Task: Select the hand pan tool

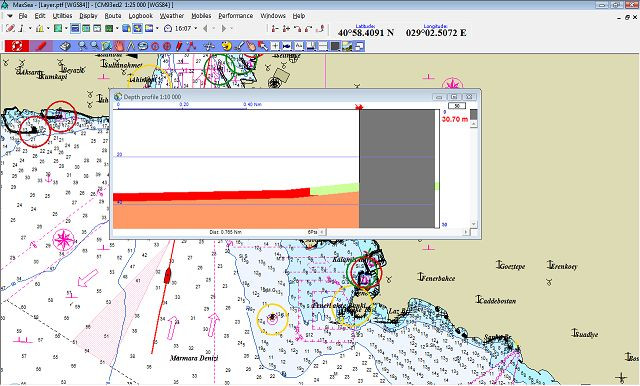Action: tap(119, 46)
